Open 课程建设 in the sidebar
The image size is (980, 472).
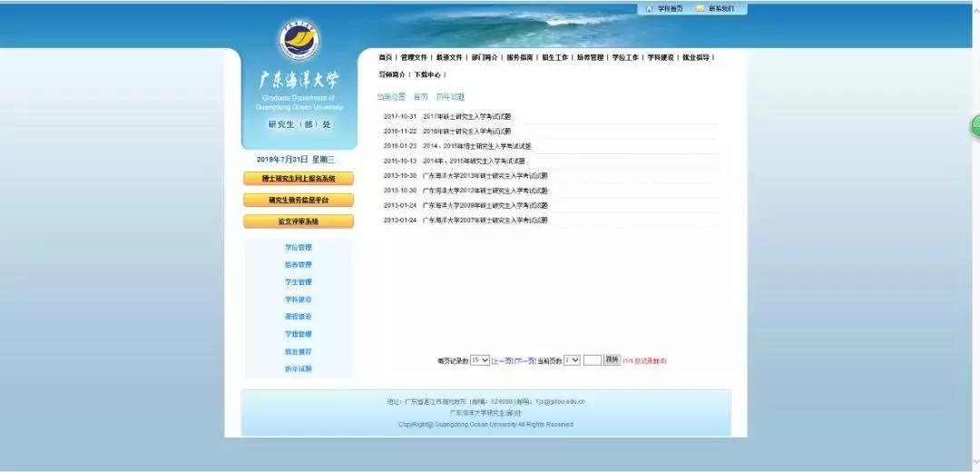tap(299, 317)
